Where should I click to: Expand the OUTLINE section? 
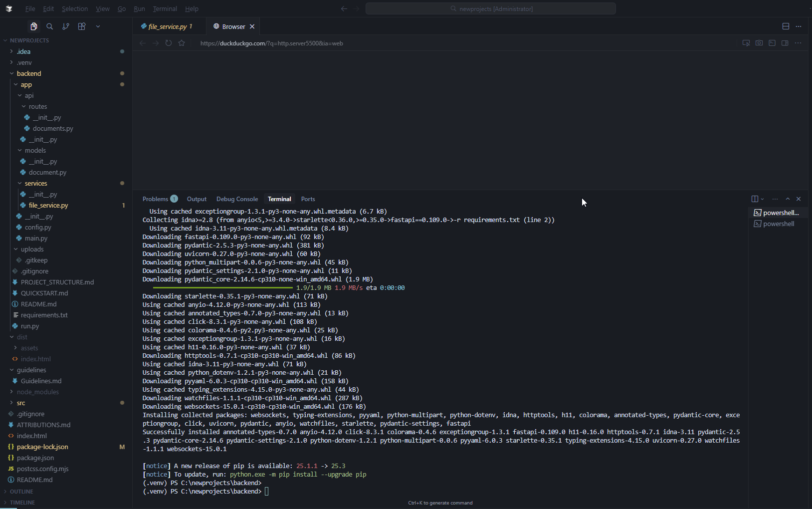(21, 492)
